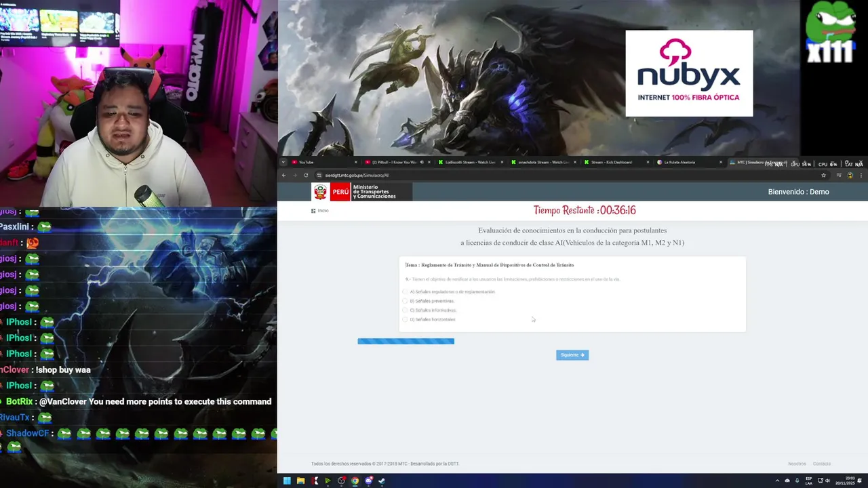Viewport: 868px width, 488px height.
Task: Open the green play-arrow taskbar app
Action: coord(328,481)
